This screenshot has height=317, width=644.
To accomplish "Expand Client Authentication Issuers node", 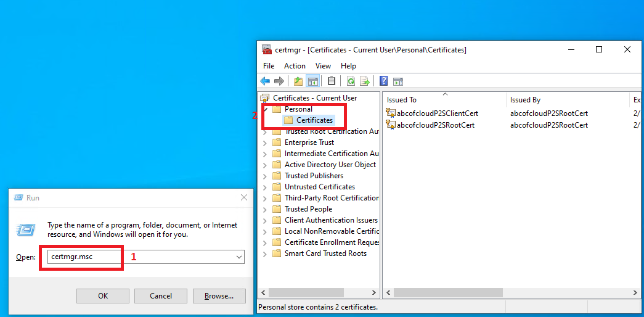I will click(265, 220).
